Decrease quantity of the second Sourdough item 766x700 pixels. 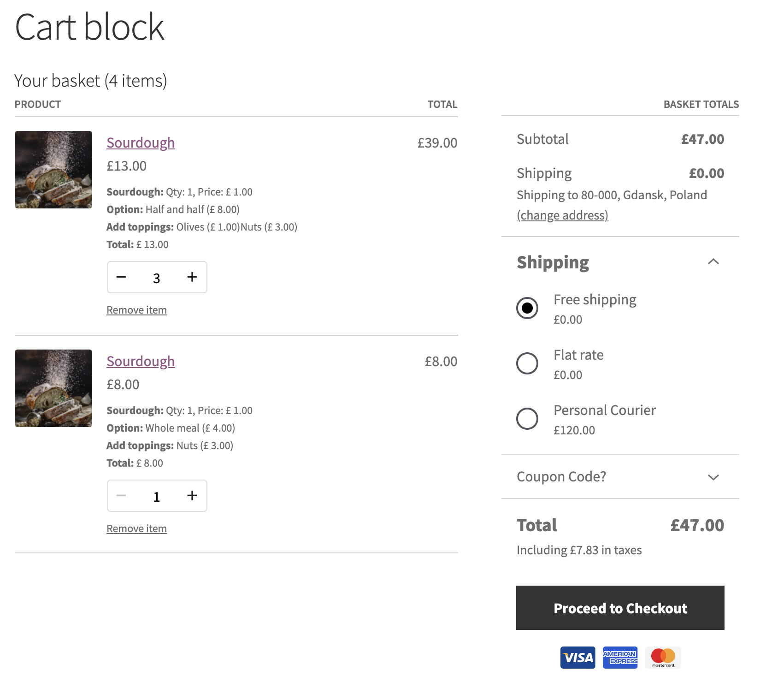(x=121, y=496)
